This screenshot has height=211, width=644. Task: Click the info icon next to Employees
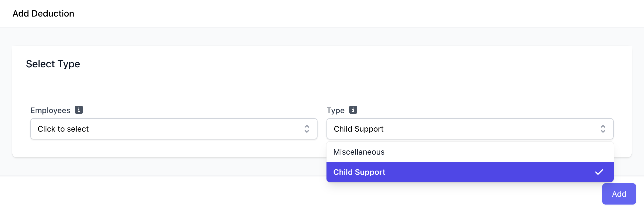[x=79, y=110]
